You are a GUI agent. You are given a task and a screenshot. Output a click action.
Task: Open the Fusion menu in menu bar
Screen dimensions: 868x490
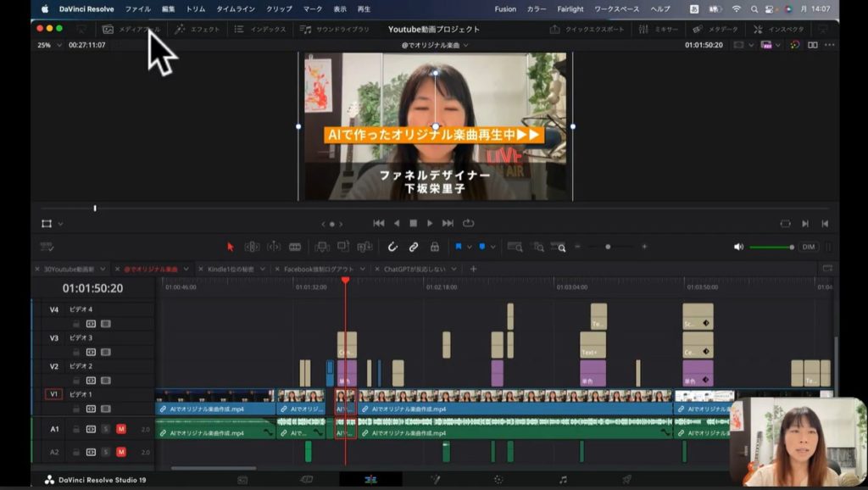point(507,9)
